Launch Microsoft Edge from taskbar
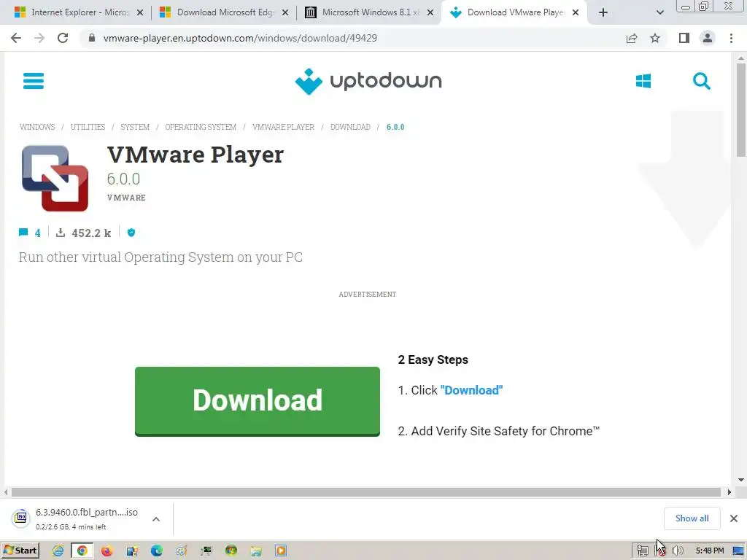This screenshot has width=747, height=560. click(x=156, y=551)
